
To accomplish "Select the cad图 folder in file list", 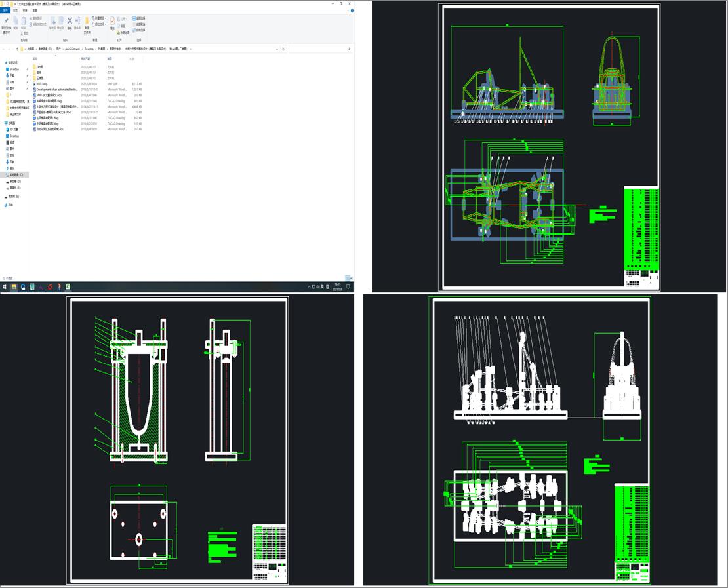I will [39, 67].
